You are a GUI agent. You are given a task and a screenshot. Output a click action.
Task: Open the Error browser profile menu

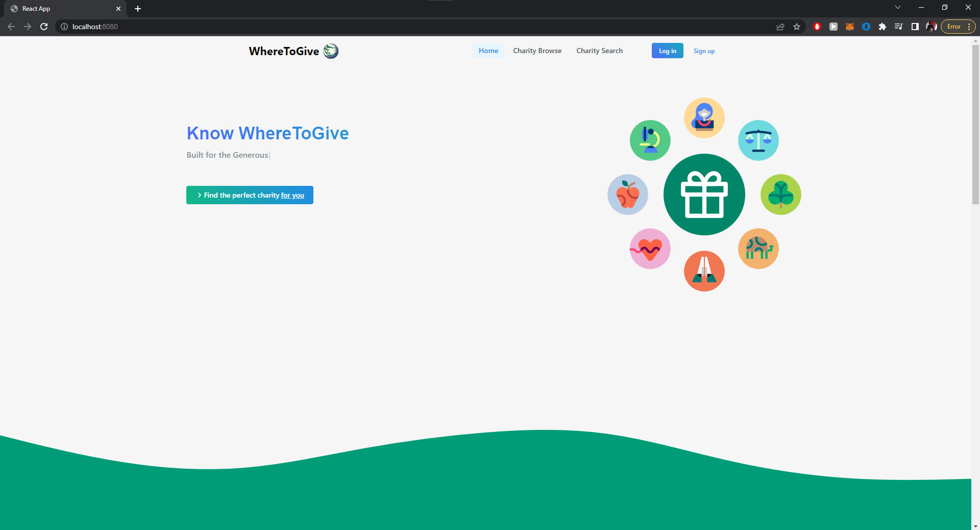click(x=953, y=27)
